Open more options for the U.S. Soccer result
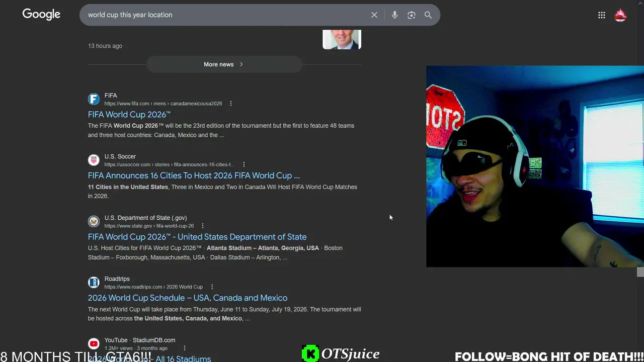 pyautogui.click(x=244, y=164)
